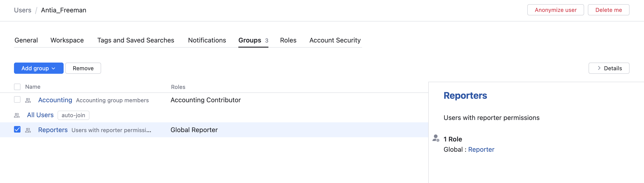
Task: Uncheck the Reporters group checkbox
Action: [17, 129]
